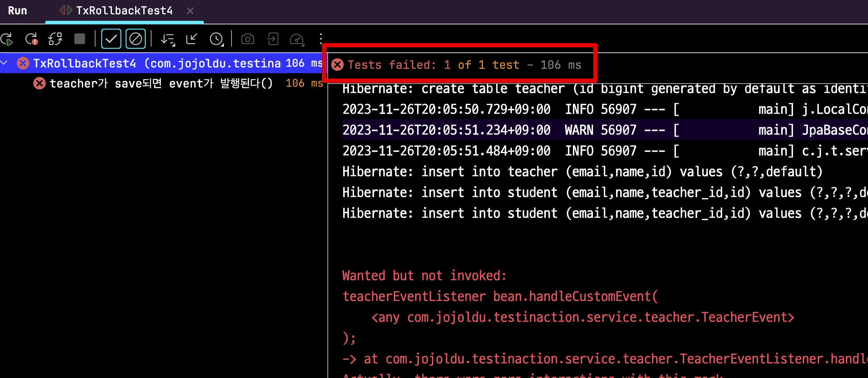The width and height of the screenshot is (868, 378).
Task: Open test history clock icon
Action: point(216,39)
